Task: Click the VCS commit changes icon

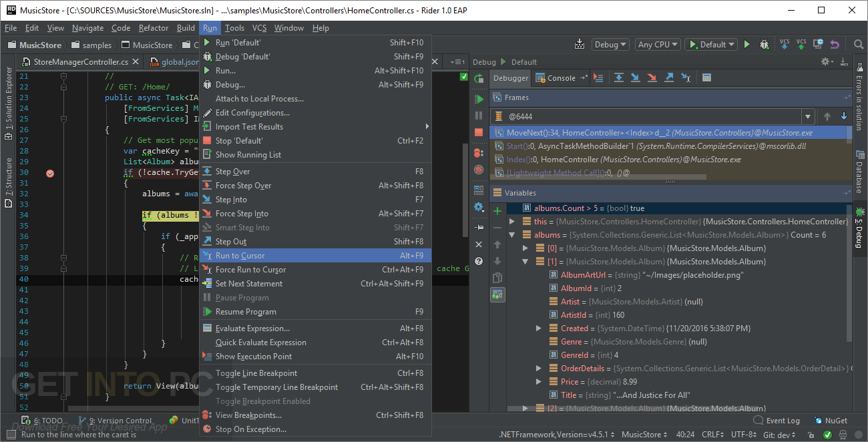Action: coord(801,45)
